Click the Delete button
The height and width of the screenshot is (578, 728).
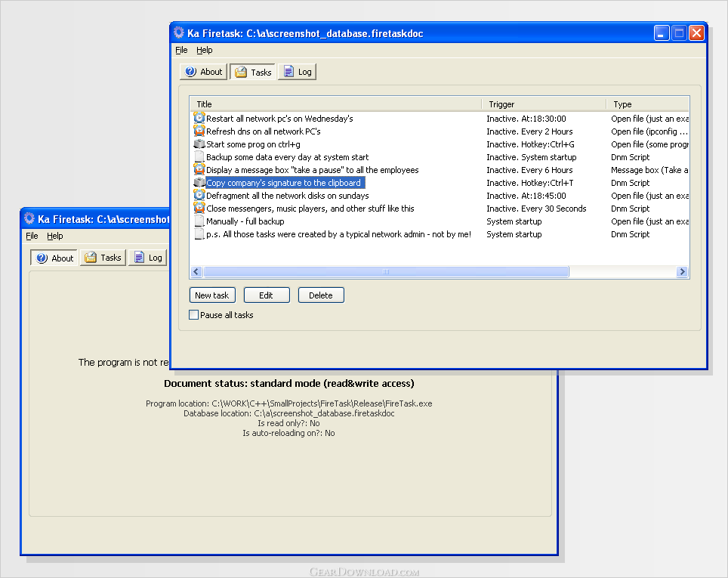pos(321,295)
